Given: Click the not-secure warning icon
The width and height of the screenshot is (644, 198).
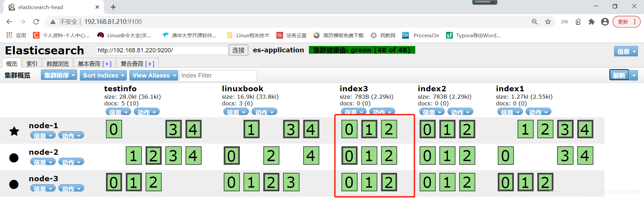Looking at the screenshot, I should (x=53, y=22).
